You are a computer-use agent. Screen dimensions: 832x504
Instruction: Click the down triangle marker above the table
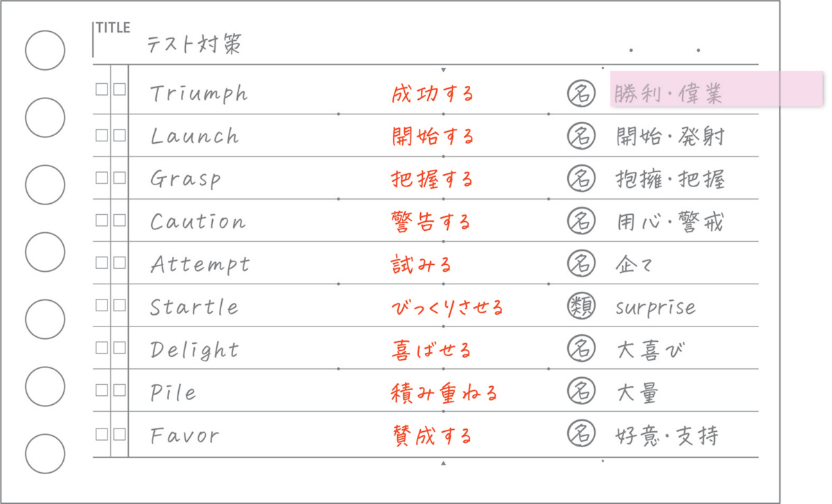click(444, 70)
